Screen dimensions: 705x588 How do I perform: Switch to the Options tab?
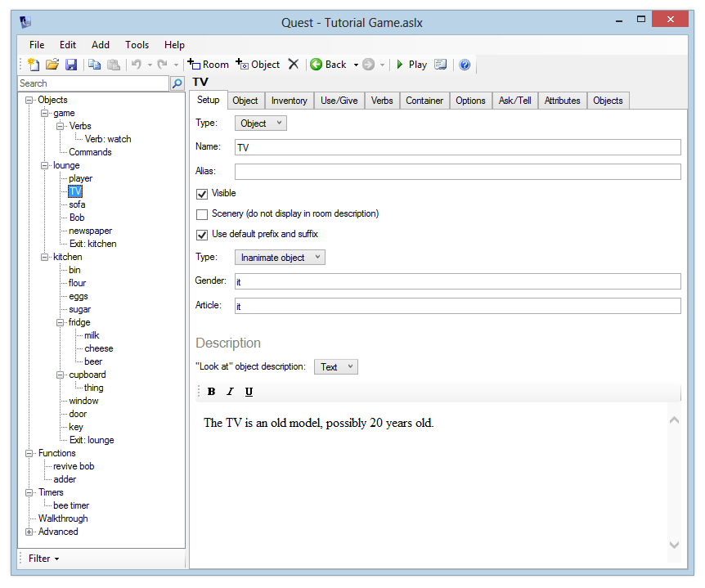[470, 101]
